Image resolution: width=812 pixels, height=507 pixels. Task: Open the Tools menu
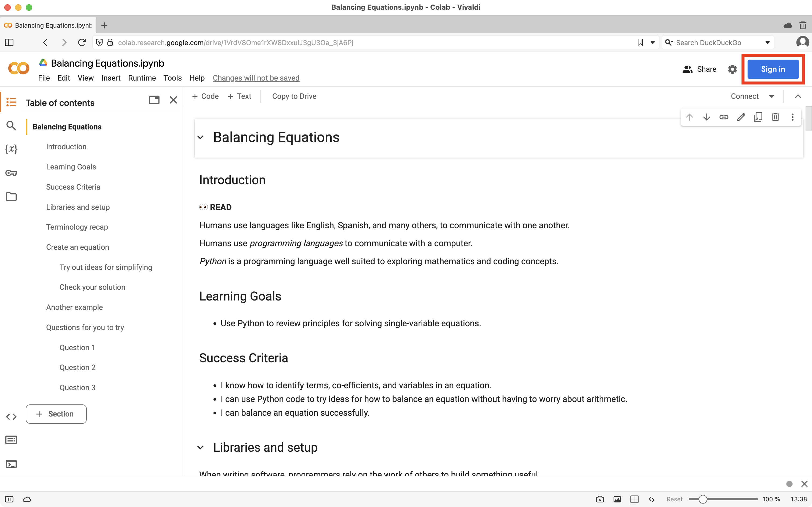click(172, 78)
